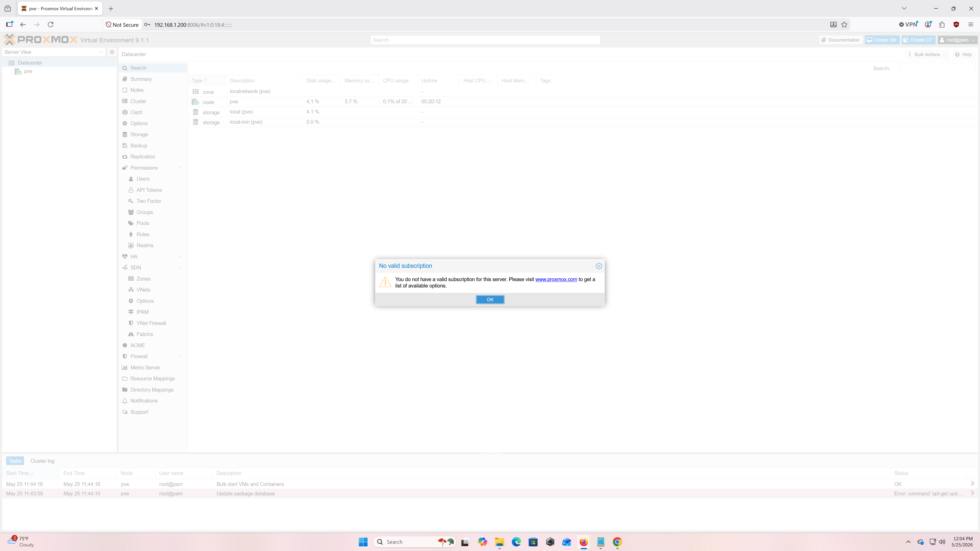The image size is (980, 551).
Task: Click the Directory Mappings folder icon
Action: pos(125,390)
